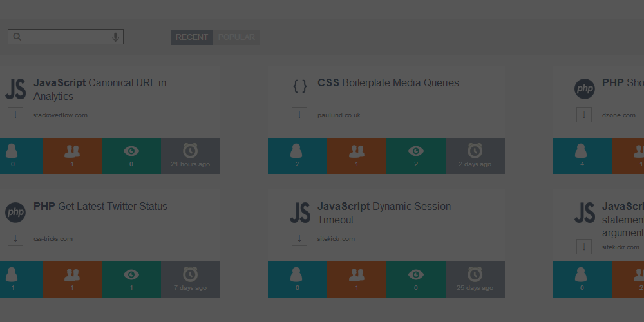
Task: Open JavaScript Dynamic Session Timeout
Action: [x=384, y=213]
